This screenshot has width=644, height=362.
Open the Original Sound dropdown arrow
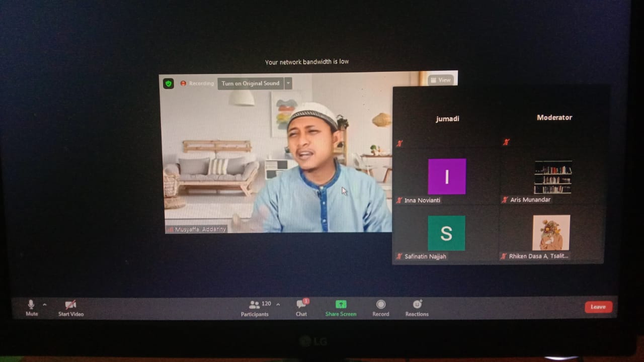point(288,83)
